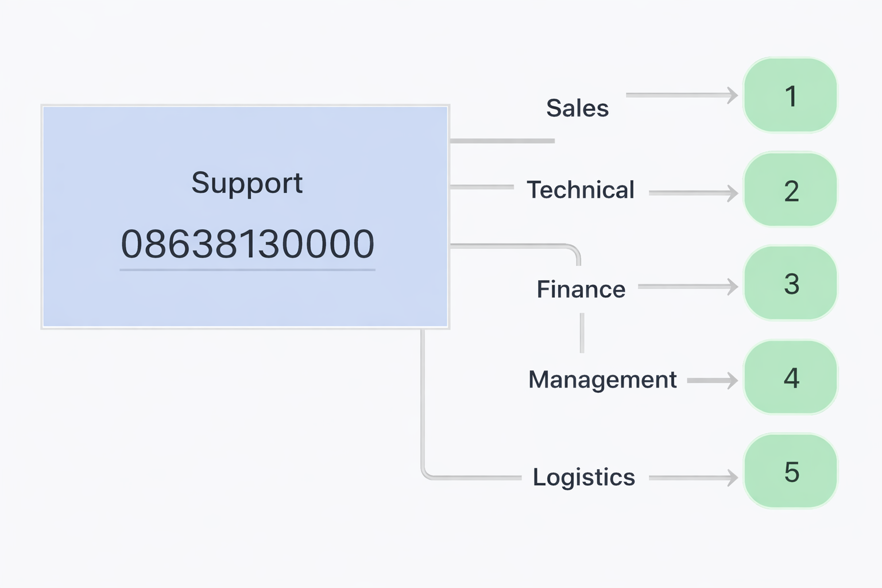Screen dimensions: 882x588
Task: Choose the Management department label
Action: pyautogui.click(x=602, y=380)
